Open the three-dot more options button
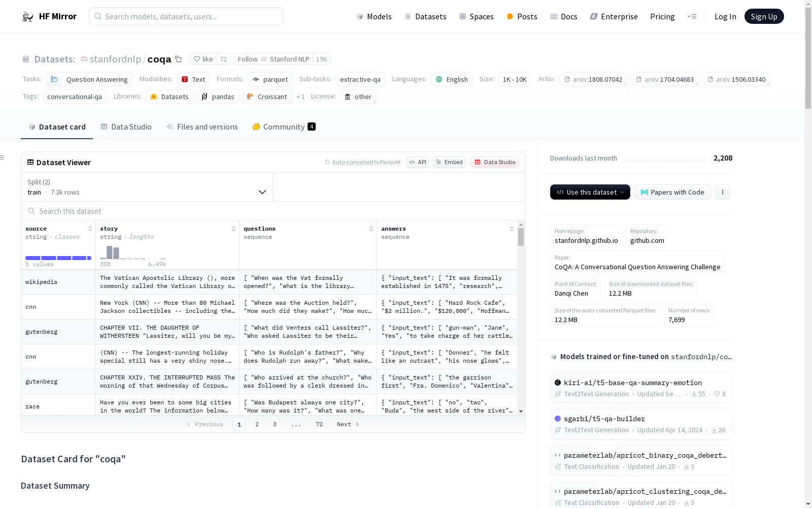The width and height of the screenshot is (812, 508). [x=723, y=192]
